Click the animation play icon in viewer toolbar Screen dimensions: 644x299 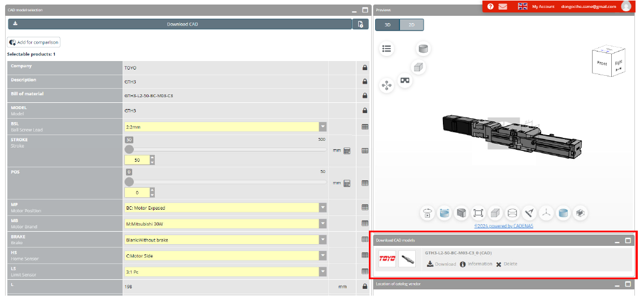(428, 213)
